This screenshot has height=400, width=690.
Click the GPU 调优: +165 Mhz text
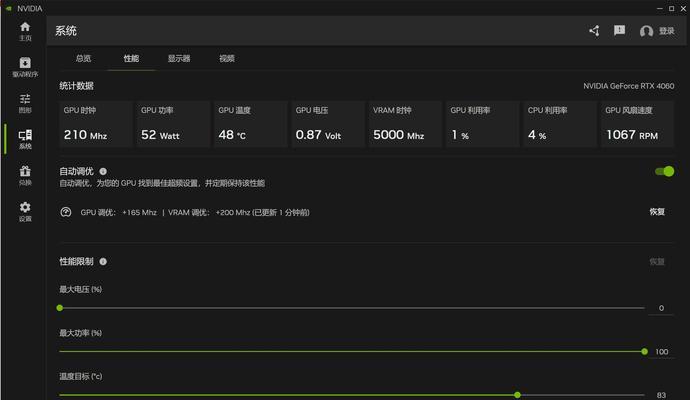(x=118, y=213)
